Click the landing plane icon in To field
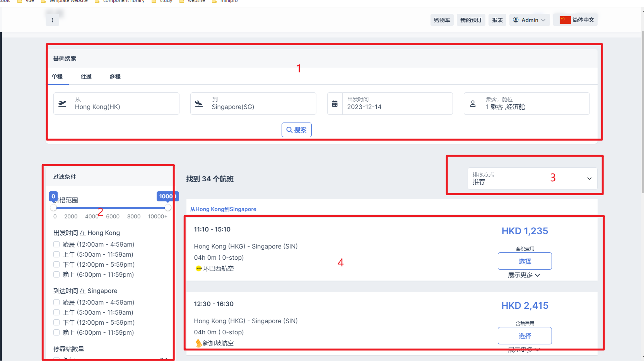 (x=199, y=104)
